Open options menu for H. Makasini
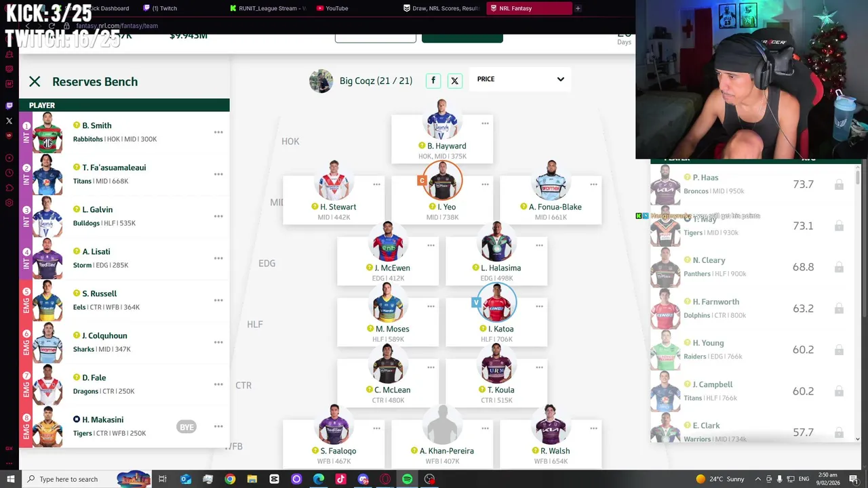The height and width of the screenshot is (488, 868). [x=218, y=426]
